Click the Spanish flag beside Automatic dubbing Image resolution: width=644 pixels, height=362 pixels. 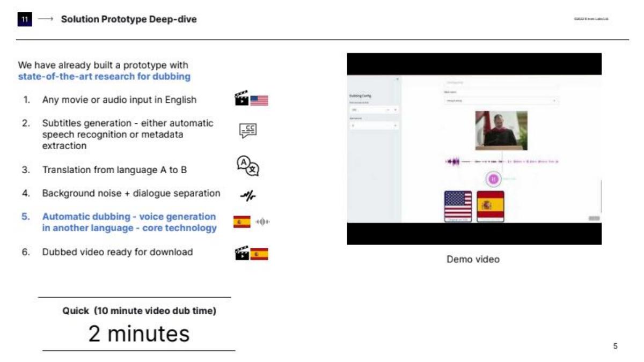[x=242, y=221]
